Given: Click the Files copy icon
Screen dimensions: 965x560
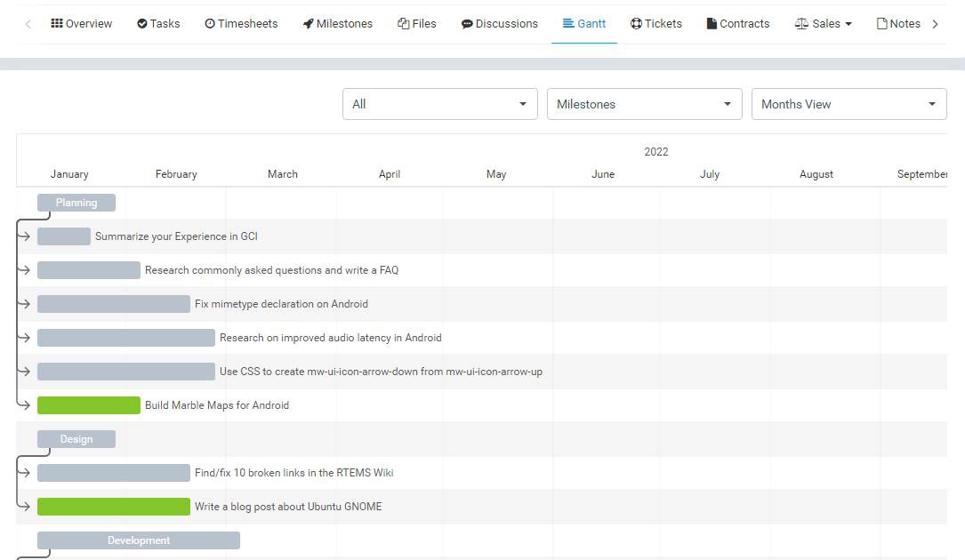Looking at the screenshot, I should point(403,24).
